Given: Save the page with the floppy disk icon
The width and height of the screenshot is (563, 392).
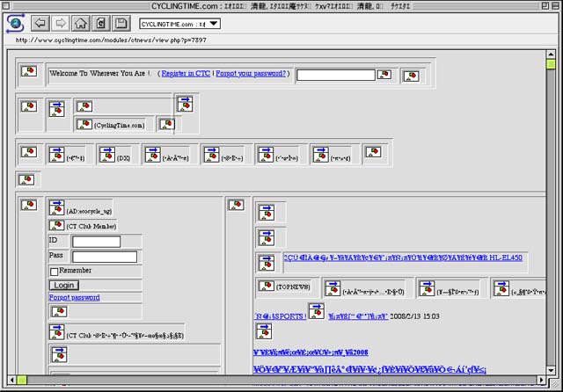Looking at the screenshot, I should click(x=121, y=24).
